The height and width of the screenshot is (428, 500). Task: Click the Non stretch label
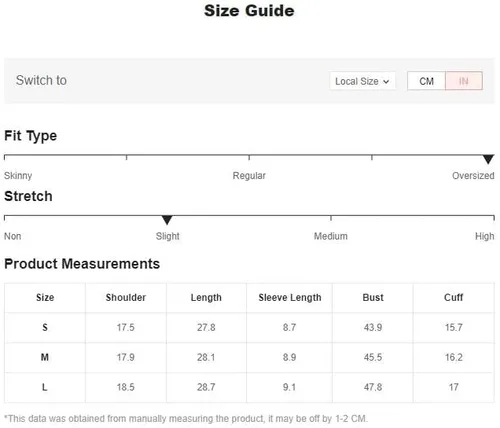(x=13, y=236)
